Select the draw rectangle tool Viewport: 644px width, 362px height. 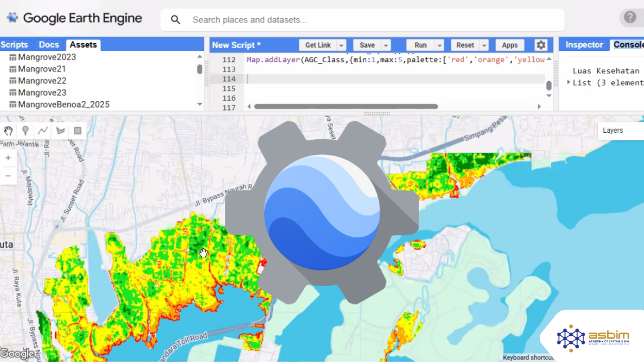[77, 131]
